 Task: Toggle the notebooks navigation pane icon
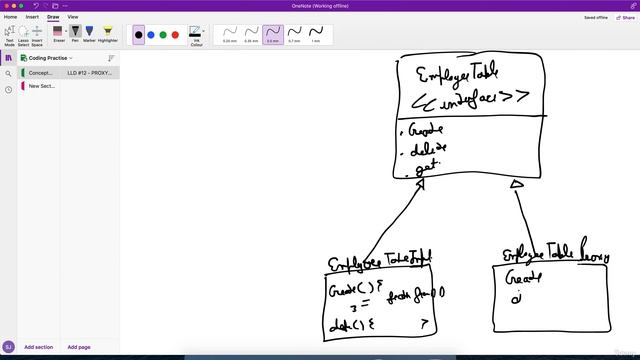8,58
